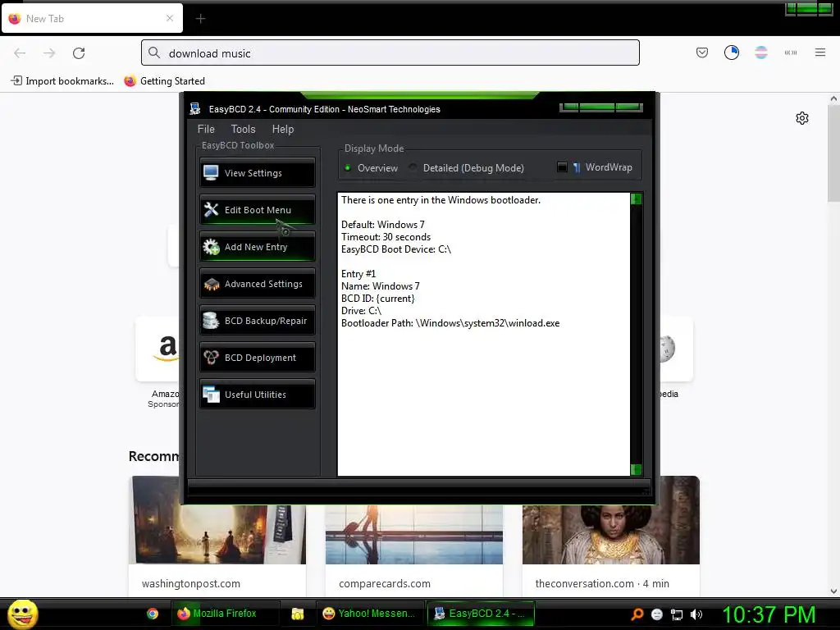Click the windows icon beside Useful Utilities
The width and height of the screenshot is (840, 630).
tap(211, 395)
